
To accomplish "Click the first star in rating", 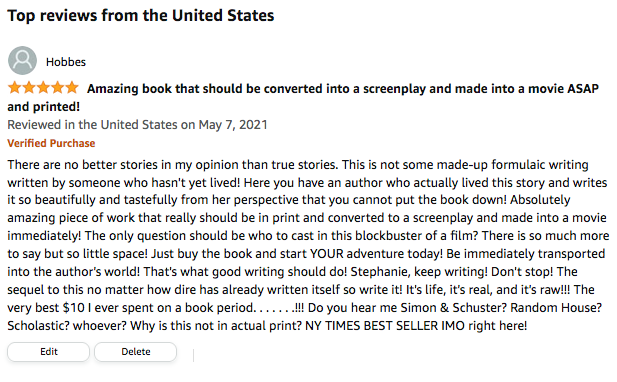I will tap(15, 87).
